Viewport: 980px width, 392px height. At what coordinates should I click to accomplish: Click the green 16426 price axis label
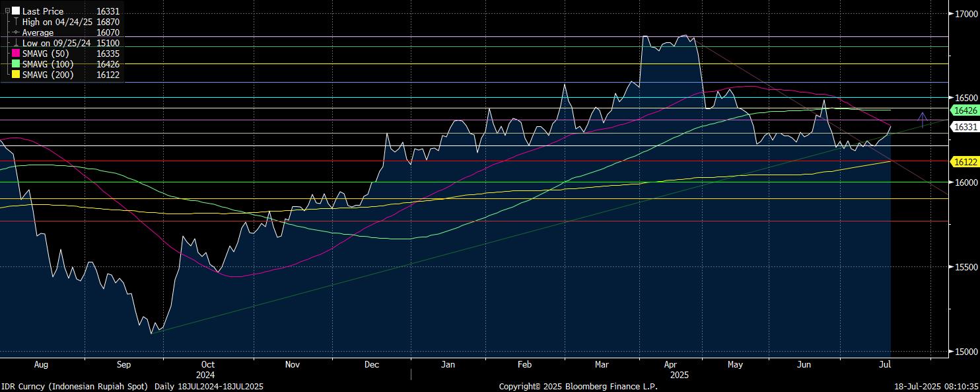tap(965, 111)
